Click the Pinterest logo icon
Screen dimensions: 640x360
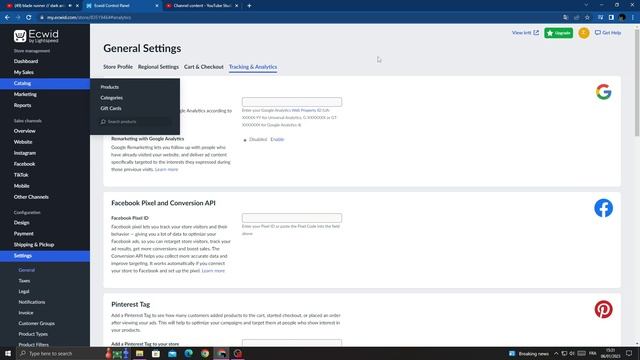(603, 309)
